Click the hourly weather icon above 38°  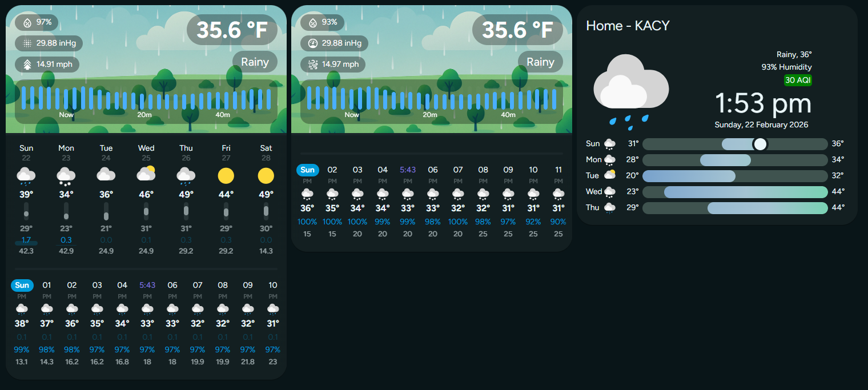pyautogui.click(x=22, y=309)
